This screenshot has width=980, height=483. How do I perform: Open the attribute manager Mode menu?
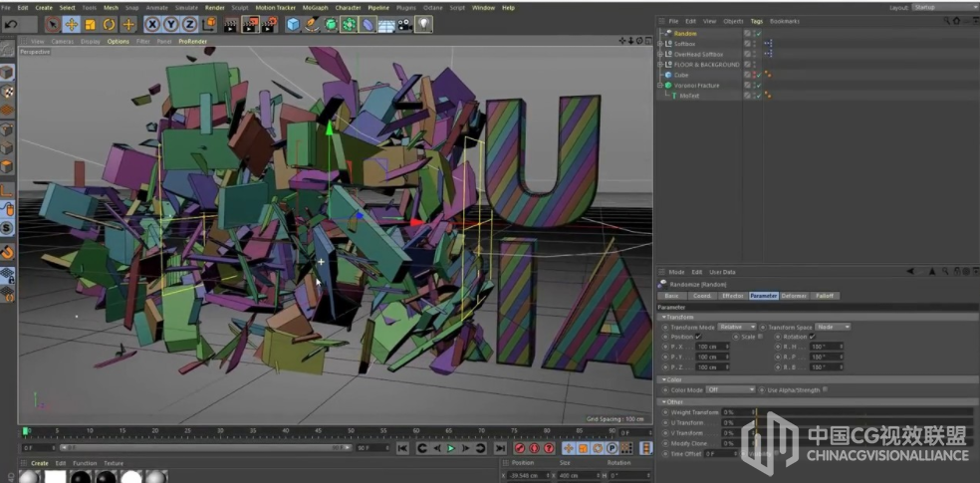pos(676,273)
